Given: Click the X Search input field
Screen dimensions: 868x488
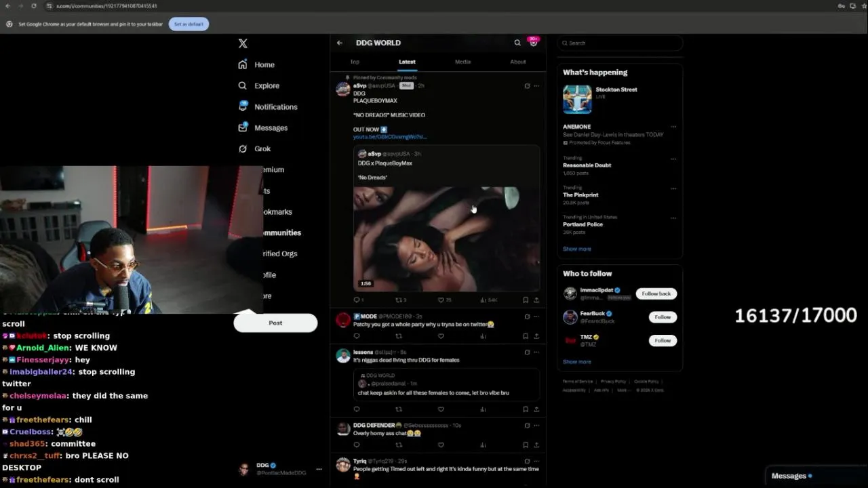Looking at the screenshot, I should click(x=620, y=43).
